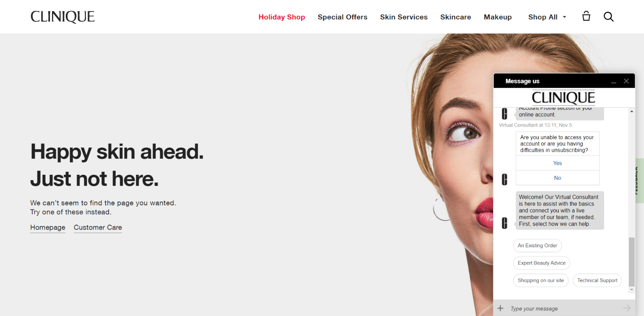Choose Technical Support option

click(597, 281)
